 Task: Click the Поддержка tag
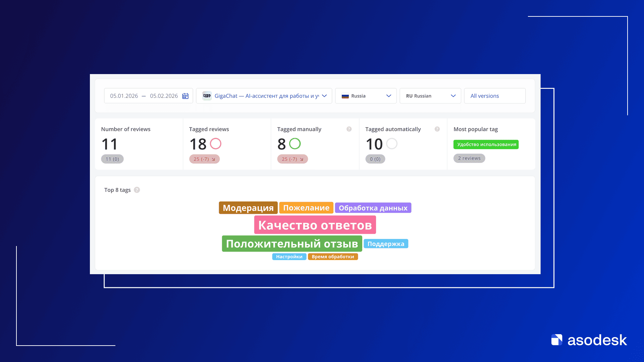tap(386, 244)
